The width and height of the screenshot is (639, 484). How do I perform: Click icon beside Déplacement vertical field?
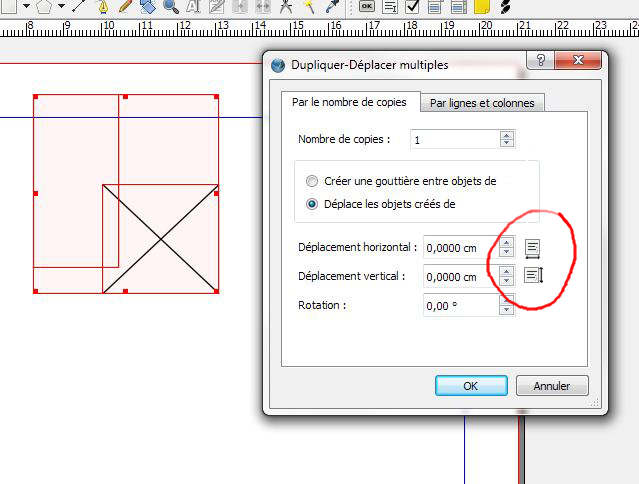[x=533, y=275]
